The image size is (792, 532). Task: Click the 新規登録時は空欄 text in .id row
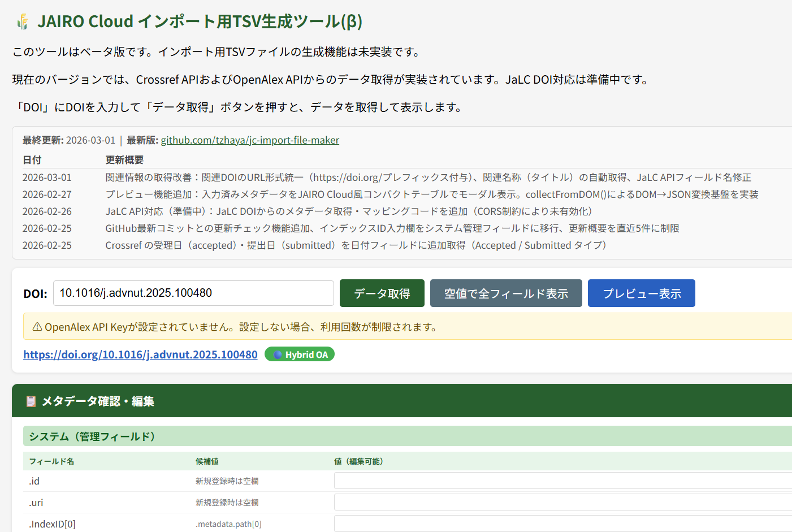click(x=227, y=481)
